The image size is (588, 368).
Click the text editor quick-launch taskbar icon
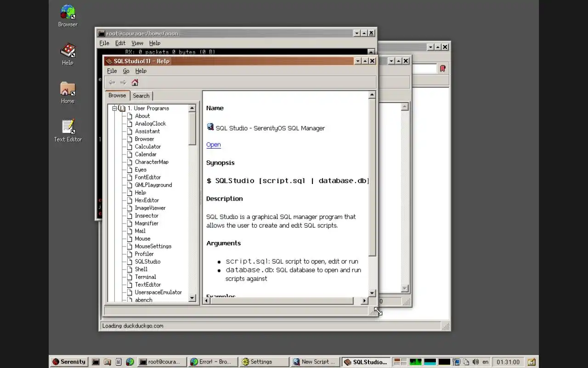[x=119, y=362]
